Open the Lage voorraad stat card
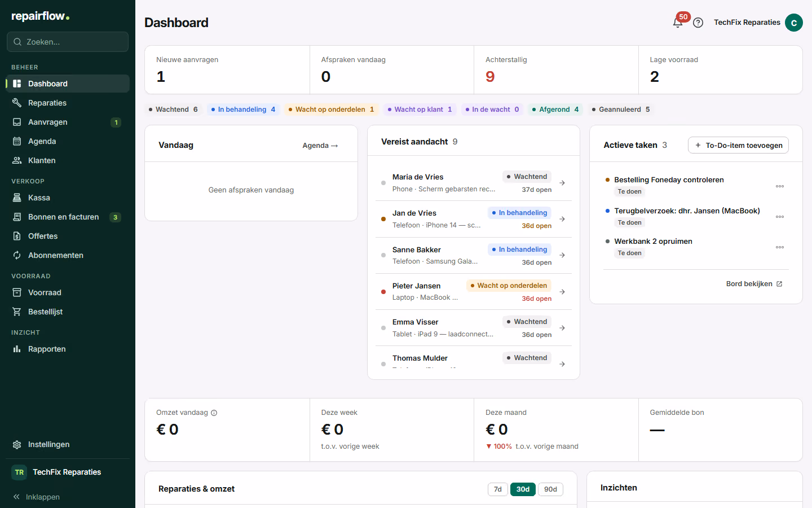The image size is (812, 508). (x=720, y=70)
